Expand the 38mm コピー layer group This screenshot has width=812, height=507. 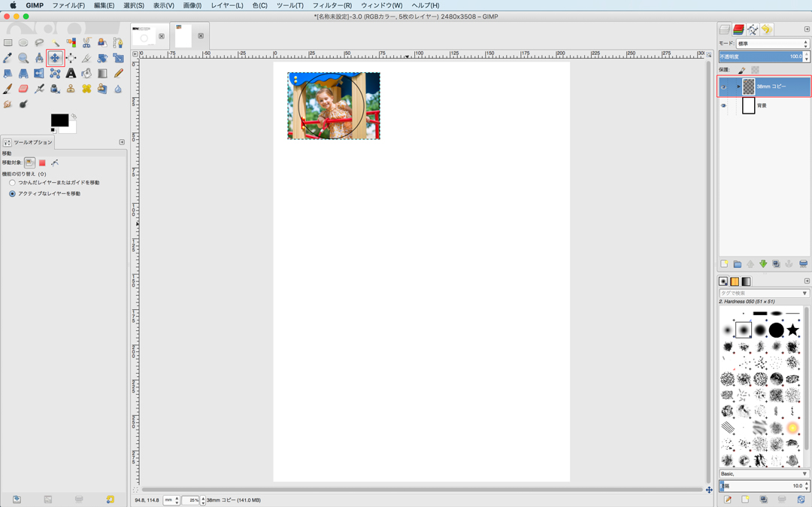pyautogui.click(x=738, y=87)
